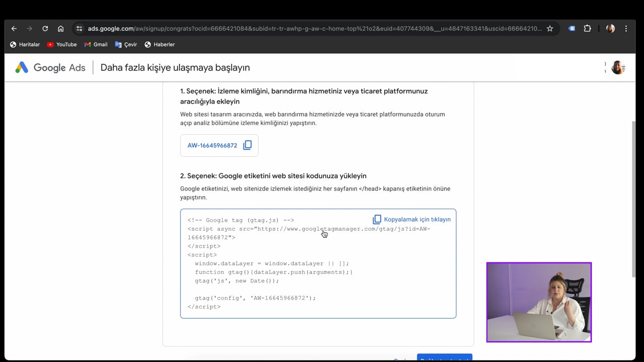This screenshot has width=644, height=362.
Task: Reload the Google Ads page
Action: (x=45, y=29)
